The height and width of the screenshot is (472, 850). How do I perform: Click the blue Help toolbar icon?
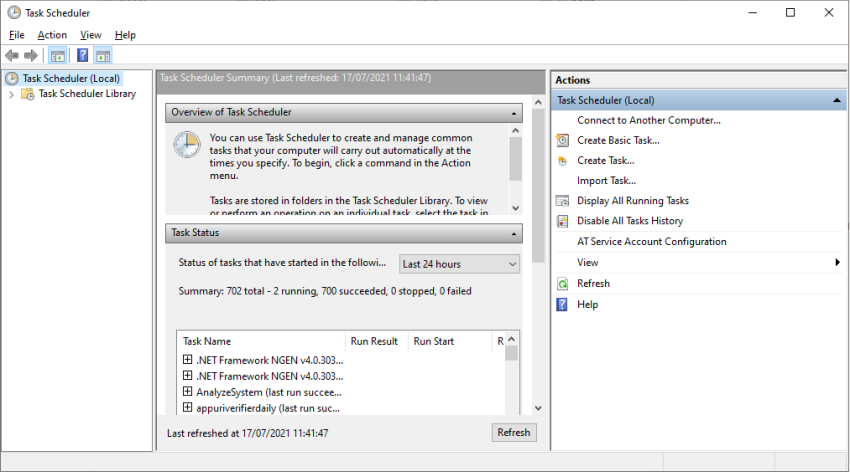point(82,55)
